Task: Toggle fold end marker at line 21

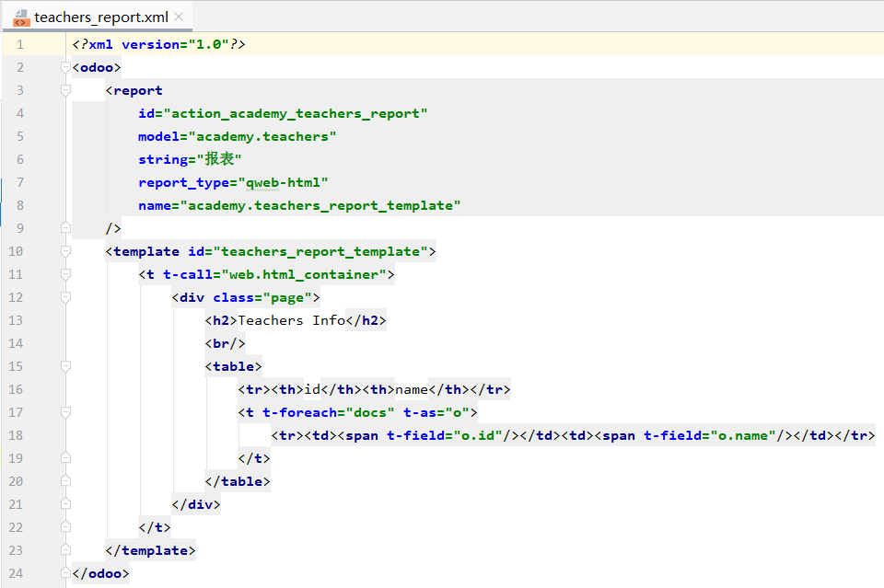Action: (65, 504)
